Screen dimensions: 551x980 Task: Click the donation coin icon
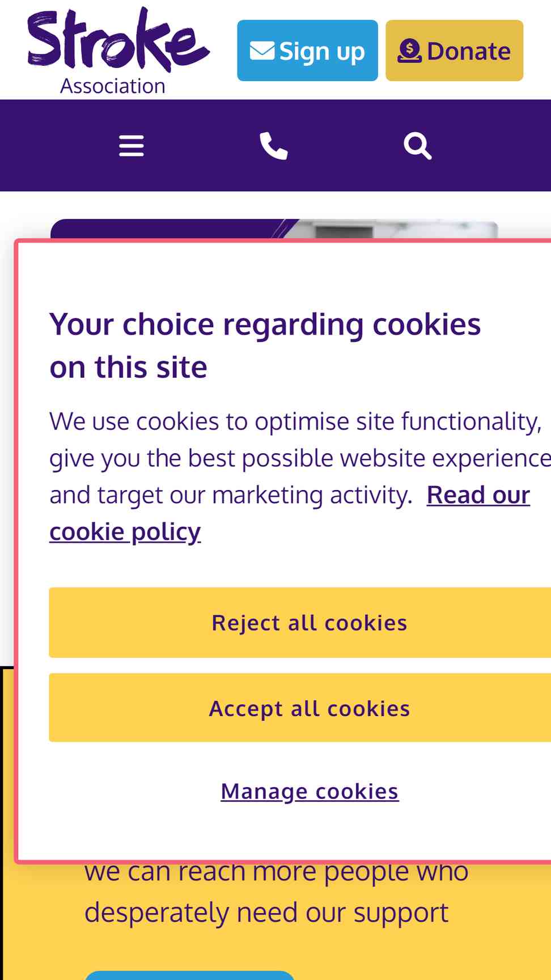(409, 51)
